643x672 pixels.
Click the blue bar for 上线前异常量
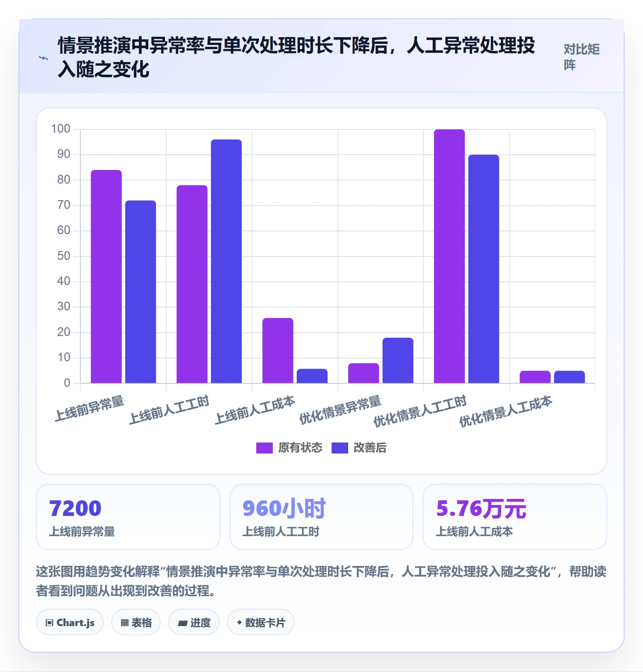141,291
